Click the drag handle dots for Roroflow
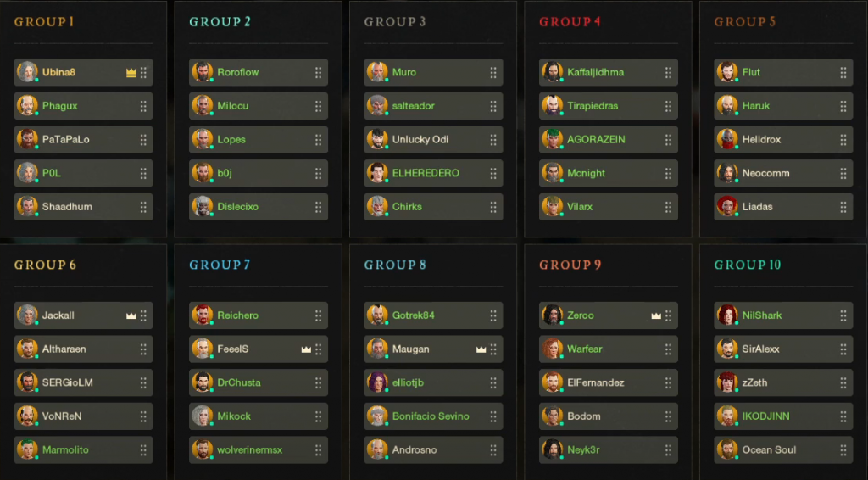The width and height of the screenshot is (868, 480). 319,73
